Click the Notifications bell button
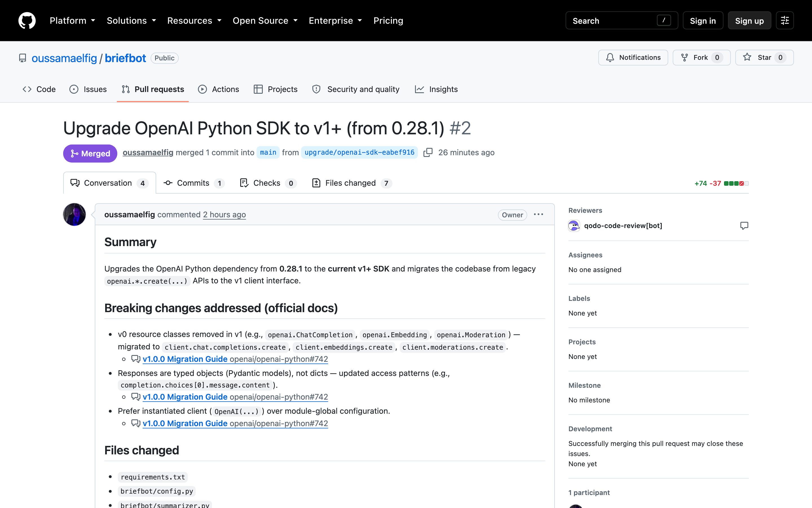The height and width of the screenshot is (508, 812). point(633,58)
